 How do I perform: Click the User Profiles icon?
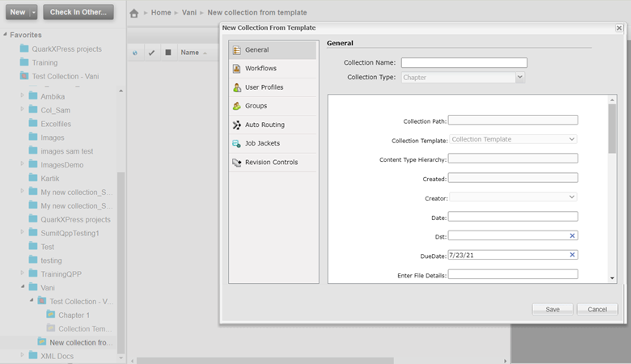point(237,87)
